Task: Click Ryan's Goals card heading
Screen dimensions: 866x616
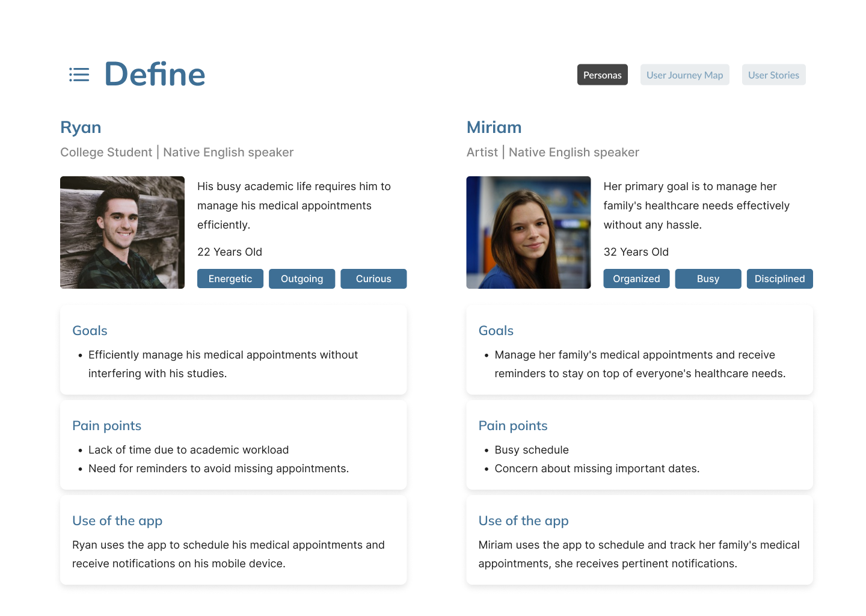Action: point(90,331)
